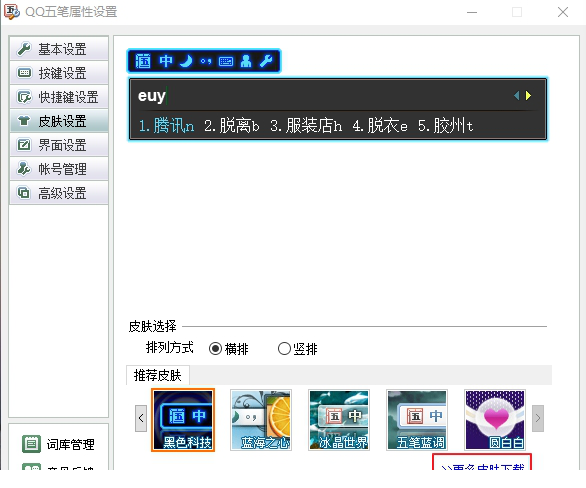The height and width of the screenshot is (488, 586).
Task: Open 界面设置 in the sidebar
Action: click(x=59, y=145)
